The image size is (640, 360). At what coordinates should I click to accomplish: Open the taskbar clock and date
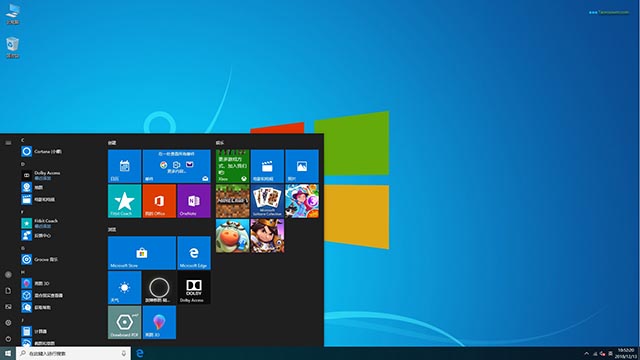click(626, 353)
